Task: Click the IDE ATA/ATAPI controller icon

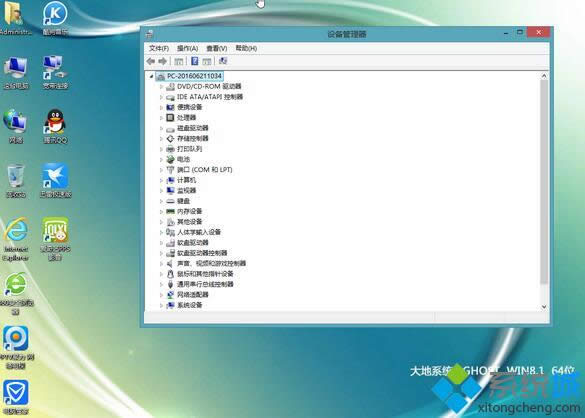Action: click(x=170, y=97)
